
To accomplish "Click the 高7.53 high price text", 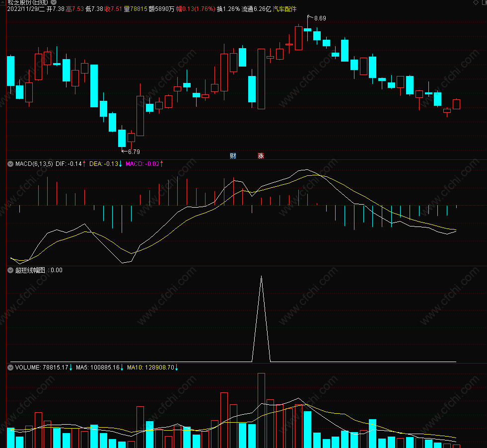I will click(75, 9).
